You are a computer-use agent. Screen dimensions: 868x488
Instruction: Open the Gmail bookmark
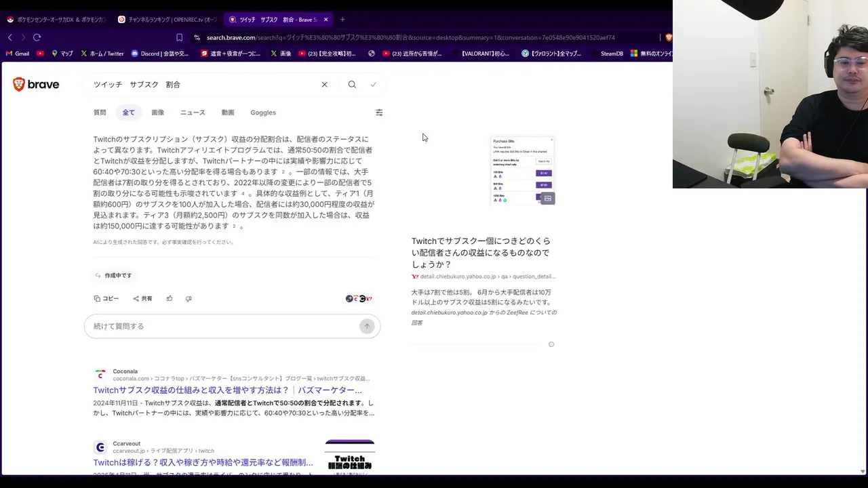coord(18,54)
